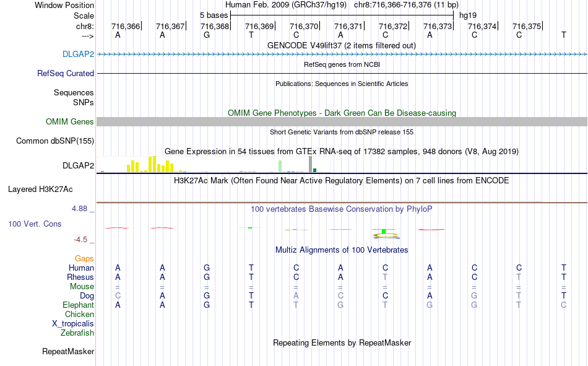Open the OMIM Genes track label
This screenshot has width=588, height=366.
point(69,121)
